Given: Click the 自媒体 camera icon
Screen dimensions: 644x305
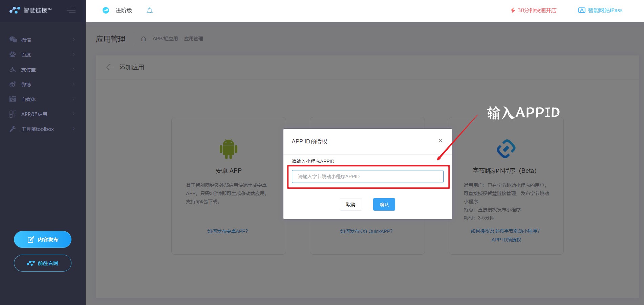Looking at the screenshot, I should pos(13,99).
